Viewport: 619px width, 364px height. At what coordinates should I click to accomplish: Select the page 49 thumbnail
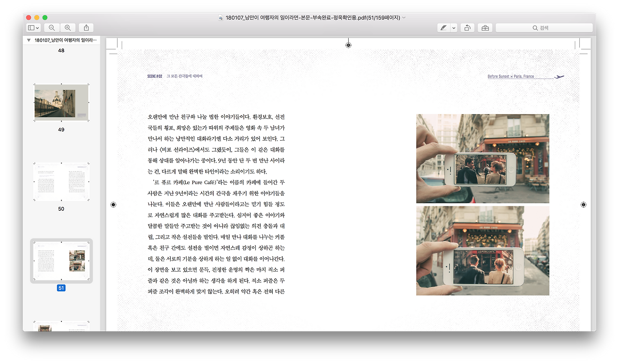tap(61, 102)
